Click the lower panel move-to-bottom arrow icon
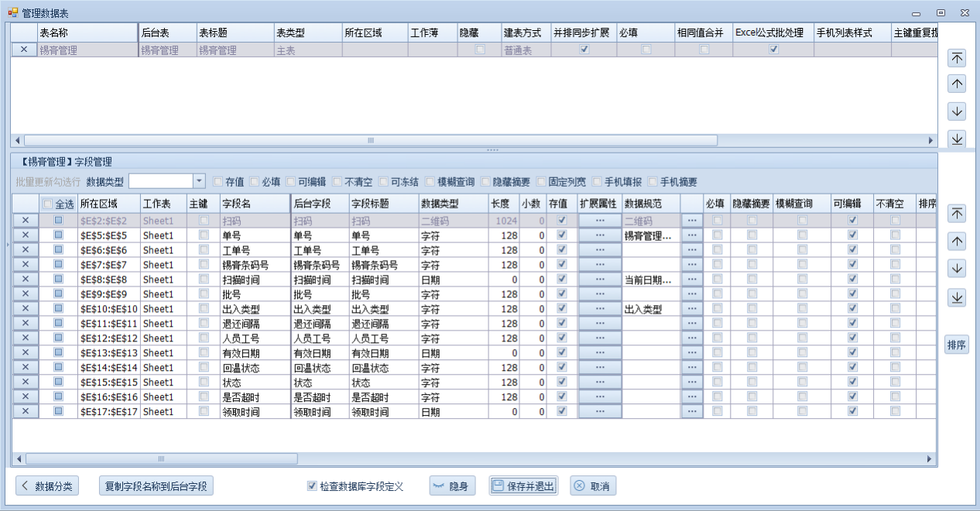Image resolution: width=980 pixels, height=511 pixels. tap(957, 297)
